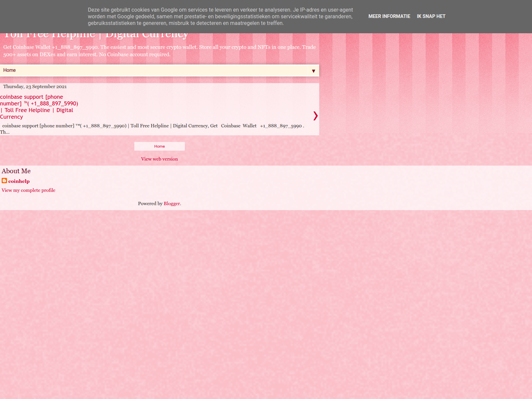Click the blog title Toll Free Helpline header
This screenshot has height=399, width=532.
[x=96, y=35]
